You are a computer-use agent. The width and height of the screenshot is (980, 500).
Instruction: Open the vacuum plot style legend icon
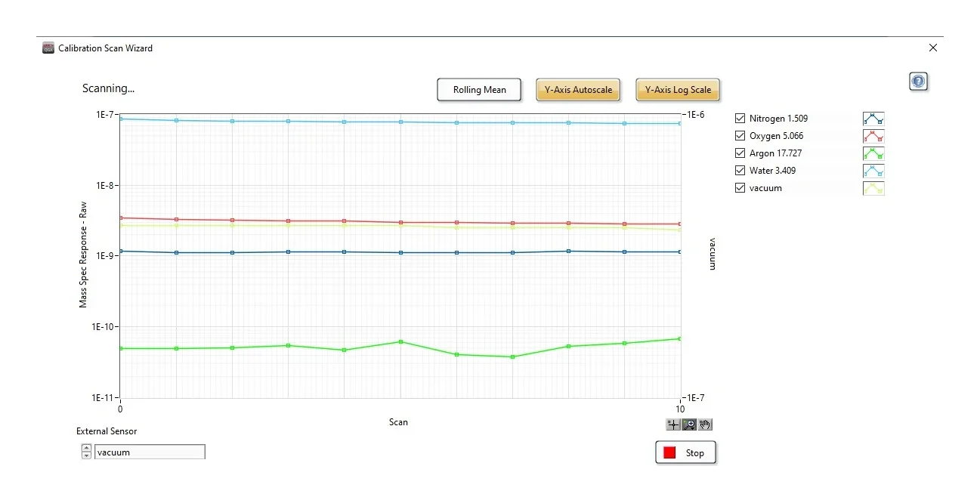tap(873, 188)
